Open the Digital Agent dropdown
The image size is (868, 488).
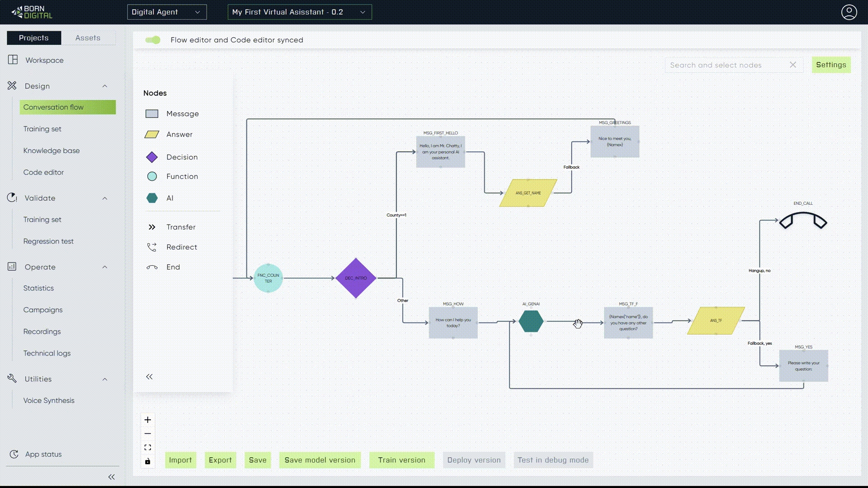[167, 12]
